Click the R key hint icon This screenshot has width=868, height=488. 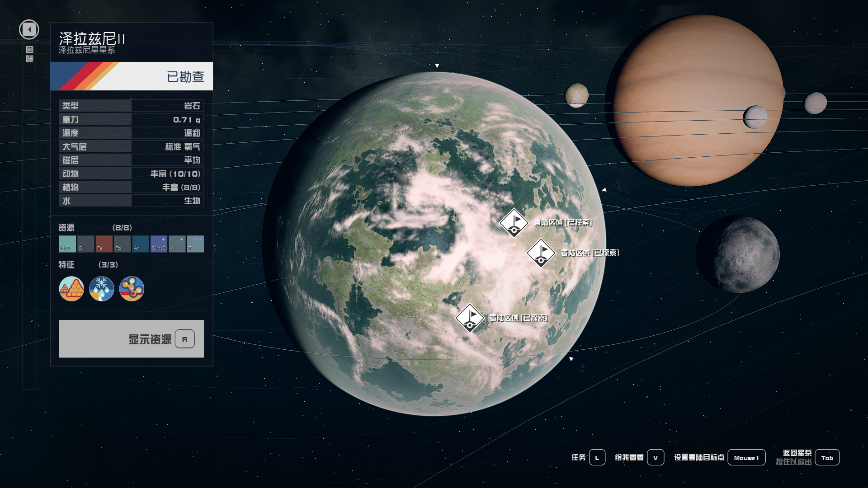tap(185, 339)
